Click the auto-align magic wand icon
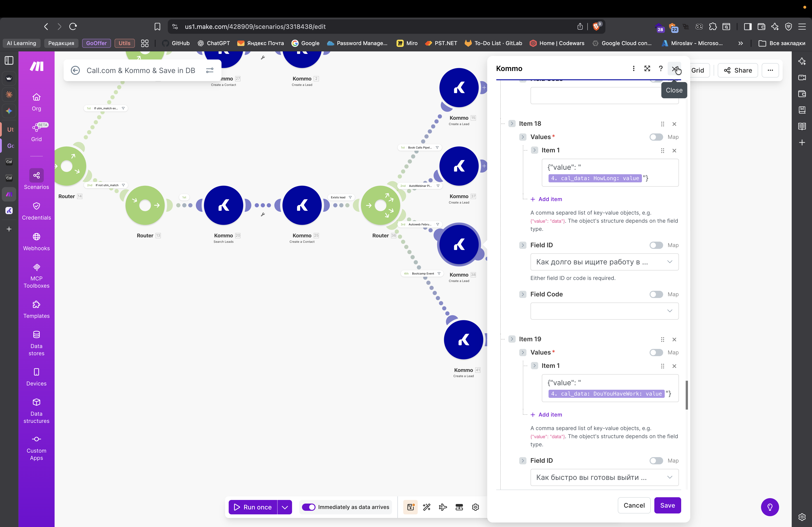Image resolution: width=812 pixels, height=527 pixels. click(427, 507)
